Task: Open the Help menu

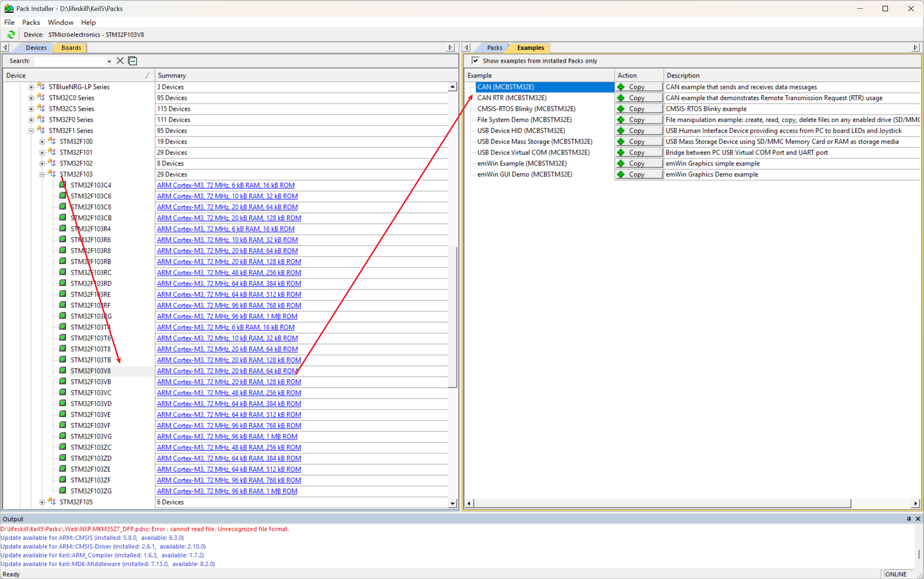Action: pyautogui.click(x=88, y=22)
